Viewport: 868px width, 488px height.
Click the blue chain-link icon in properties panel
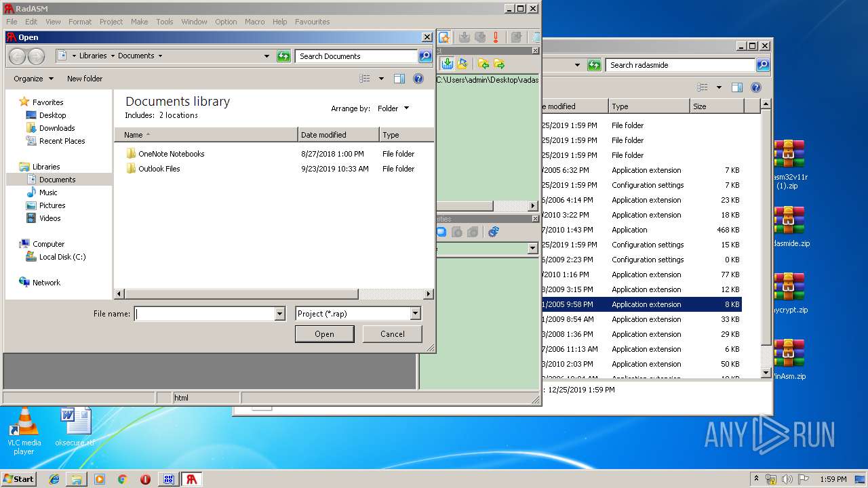(494, 232)
